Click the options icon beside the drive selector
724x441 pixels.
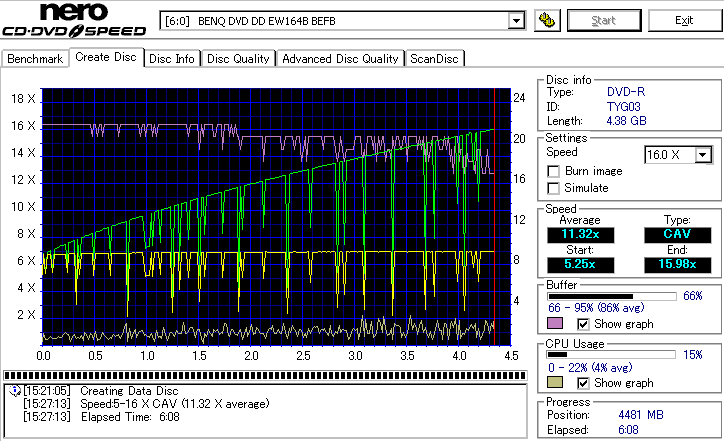[x=546, y=20]
